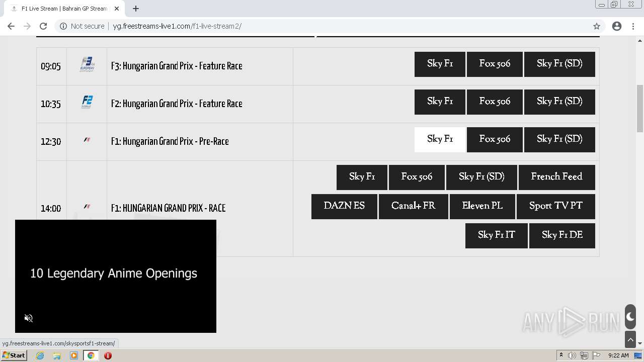Open Action Center flag icon
Viewport: 644px width, 362px height.
click(596, 355)
